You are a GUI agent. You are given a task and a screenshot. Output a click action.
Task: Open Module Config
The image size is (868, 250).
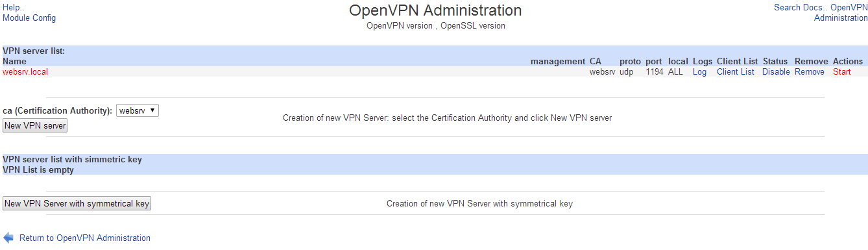coord(29,18)
